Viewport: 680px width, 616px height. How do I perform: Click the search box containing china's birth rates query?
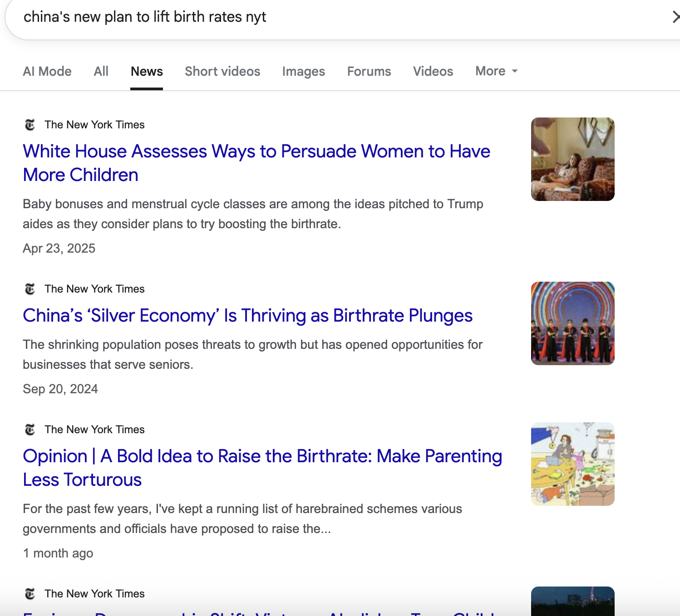point(342,17)
